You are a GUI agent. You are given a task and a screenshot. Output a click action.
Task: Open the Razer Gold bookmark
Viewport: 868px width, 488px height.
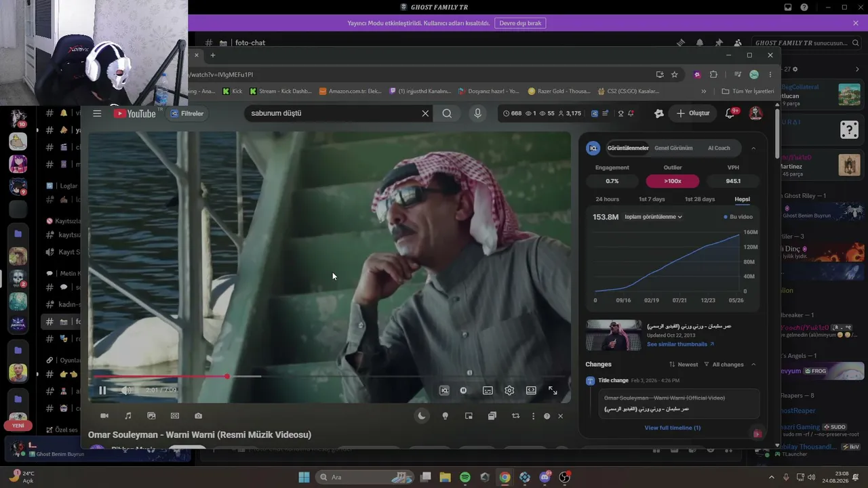pos(559,91)
